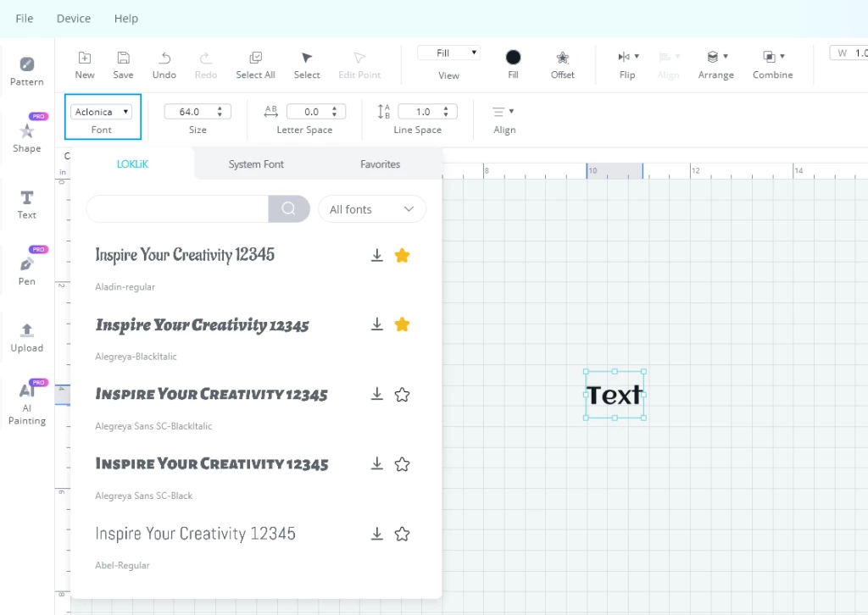
Task: Click the font search input field
Action: [177, 208]
